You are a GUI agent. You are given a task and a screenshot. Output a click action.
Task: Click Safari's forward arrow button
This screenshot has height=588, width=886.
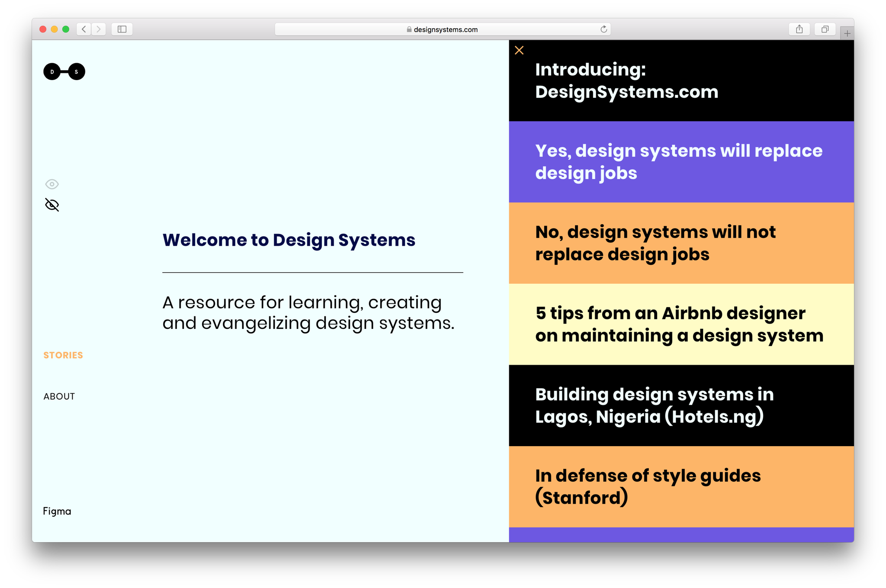point(99,29)
